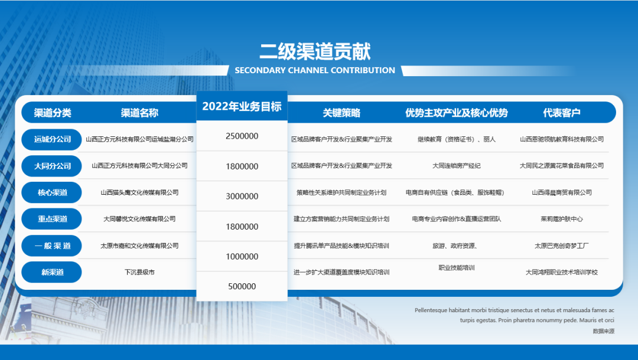Screen dimensions: 638x360
Task: Select 1800000 in the 重点渠道 row
Action: (x=242, y=227)
